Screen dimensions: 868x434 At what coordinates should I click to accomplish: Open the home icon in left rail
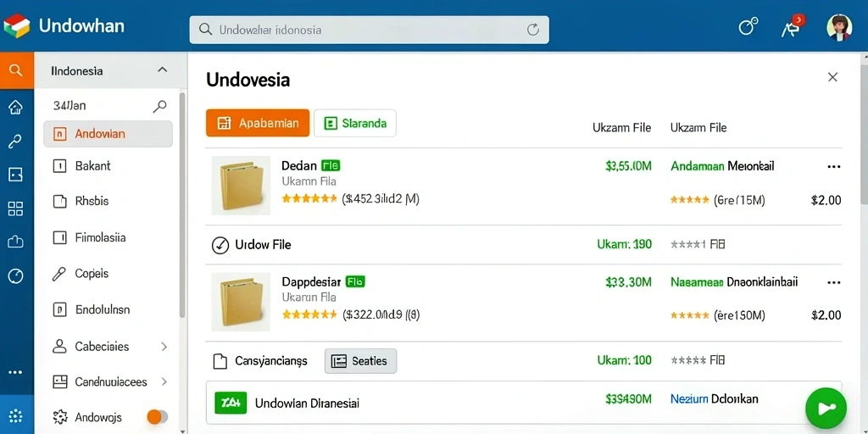point(15,107)
